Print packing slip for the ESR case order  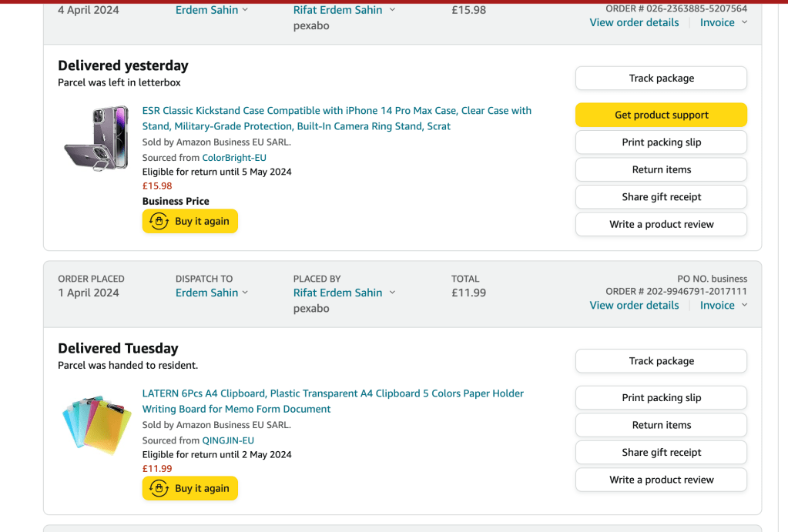pos(661,142)
